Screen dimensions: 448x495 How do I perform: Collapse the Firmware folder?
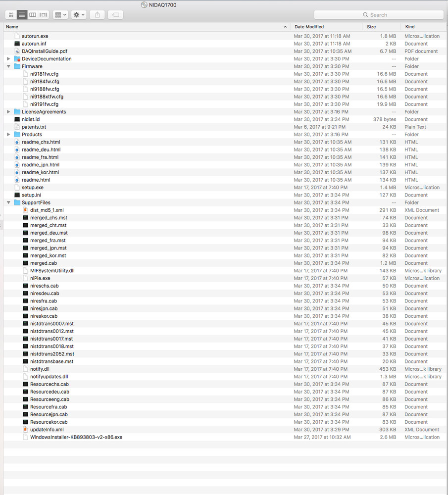[x=8, y=66]
